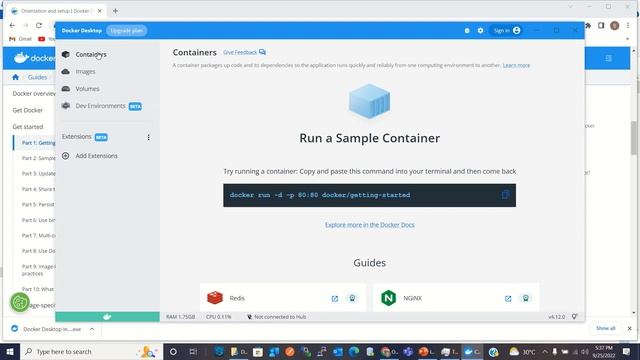Screen dimensions: 640x360
Task: Click Not connected to Hub status
Action: click(x=276, y=317)
